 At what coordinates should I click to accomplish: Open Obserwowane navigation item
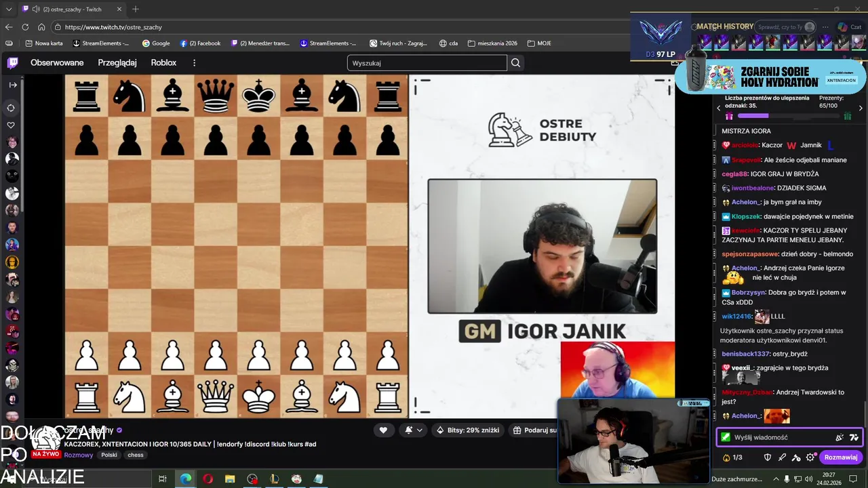pyautogui.click(x=57, y=63)
